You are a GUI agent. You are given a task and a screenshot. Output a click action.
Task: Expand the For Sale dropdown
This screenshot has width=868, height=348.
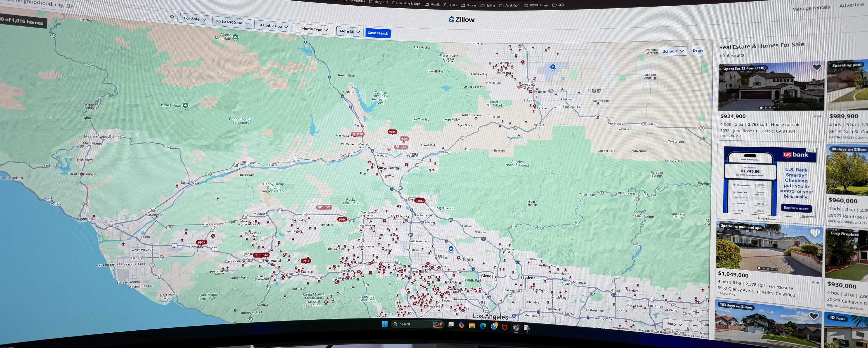(195, 19)
